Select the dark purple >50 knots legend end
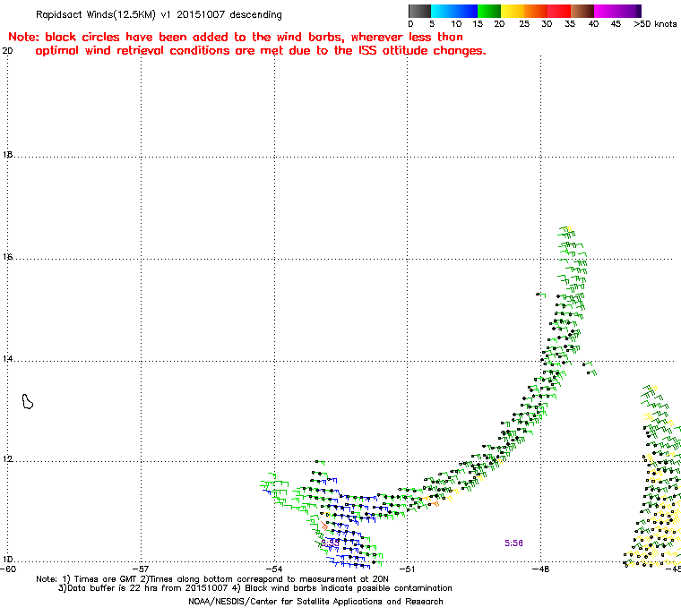681x616 pixels. [639, 12]
